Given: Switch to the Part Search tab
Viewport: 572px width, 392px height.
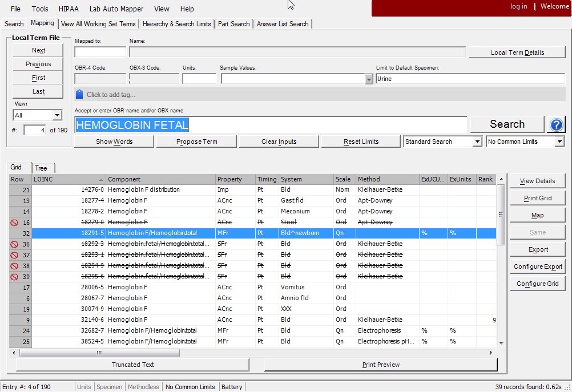Looking at the screenshot, I should [x=234, y=24].
